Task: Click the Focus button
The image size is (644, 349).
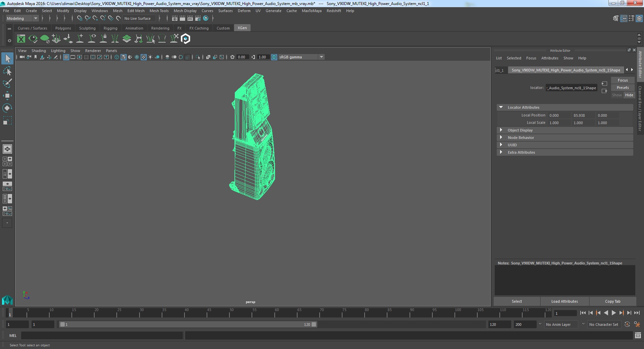Action: 623,80
